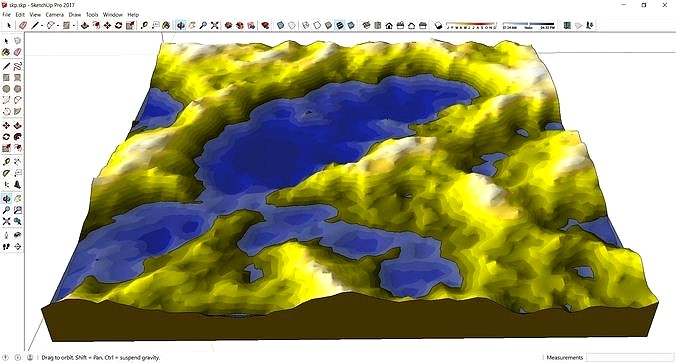Viewport: 676px width, 363px height.
Task: Activate the Pie arc tool
Action: [x=17, y=111]
